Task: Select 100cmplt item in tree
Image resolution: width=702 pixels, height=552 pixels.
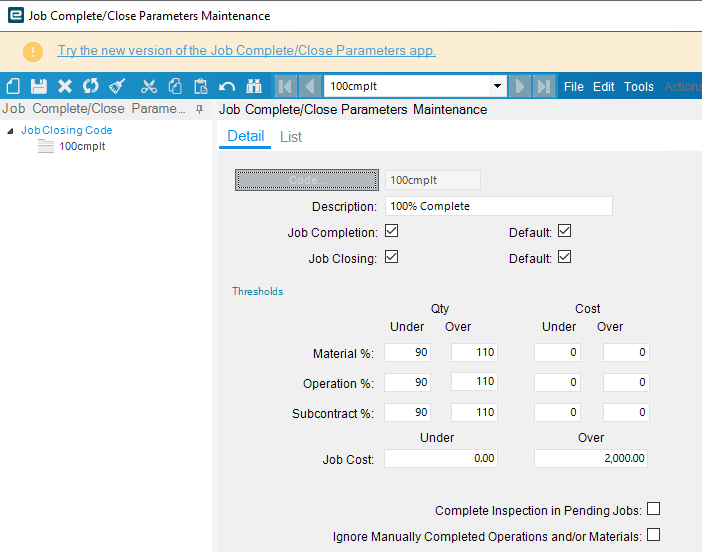Action: 82,147
